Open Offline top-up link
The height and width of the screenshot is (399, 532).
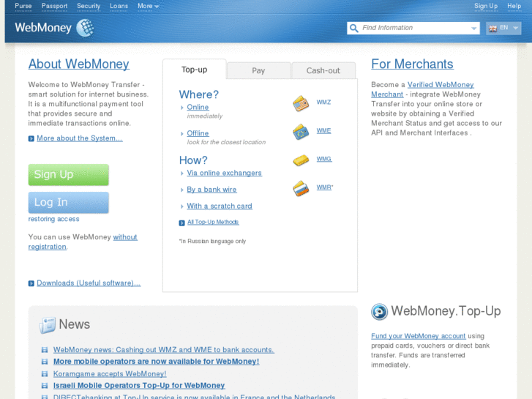pyautogui.click(x=198, y=133)
